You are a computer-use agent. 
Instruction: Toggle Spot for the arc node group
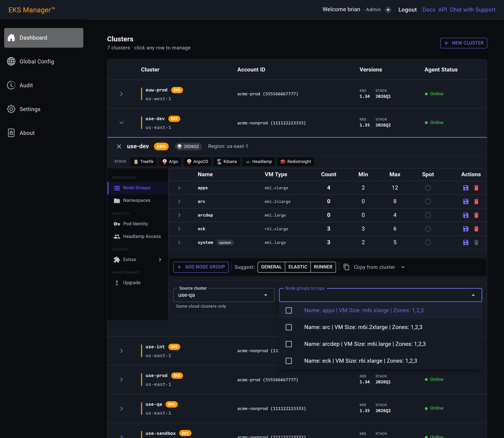click(x=428, y=201)
